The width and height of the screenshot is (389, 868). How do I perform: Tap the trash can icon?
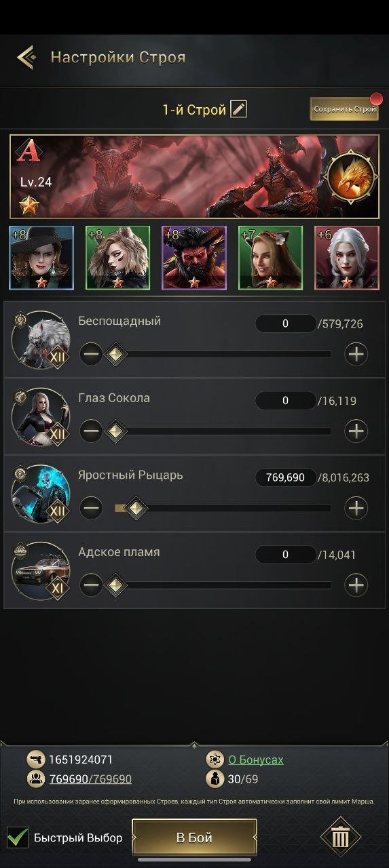(x=341, y=837)
